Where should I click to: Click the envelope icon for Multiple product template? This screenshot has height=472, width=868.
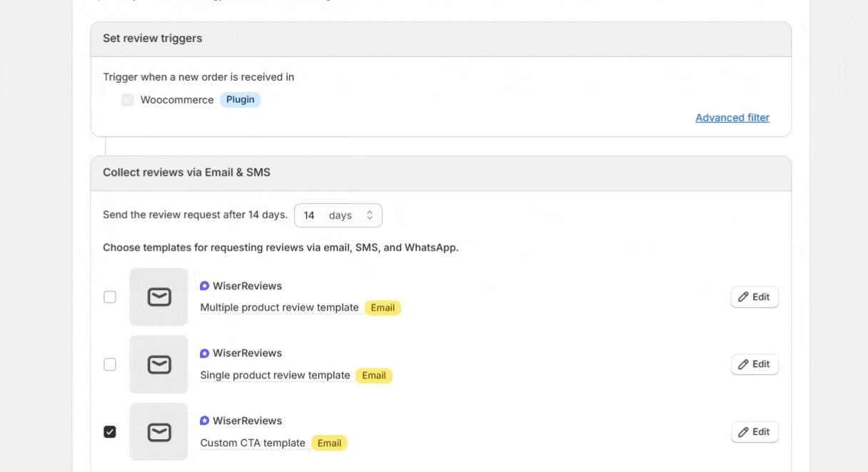(158, 297)
